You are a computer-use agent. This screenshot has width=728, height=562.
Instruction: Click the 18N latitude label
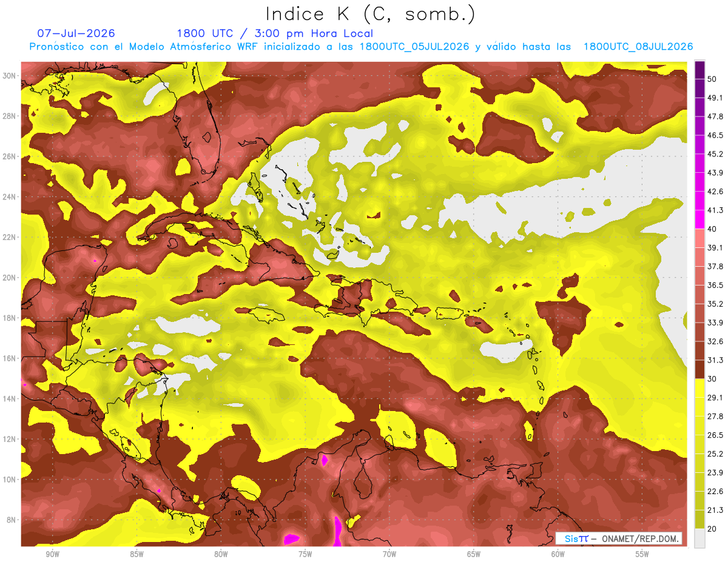tap(10, 318)
